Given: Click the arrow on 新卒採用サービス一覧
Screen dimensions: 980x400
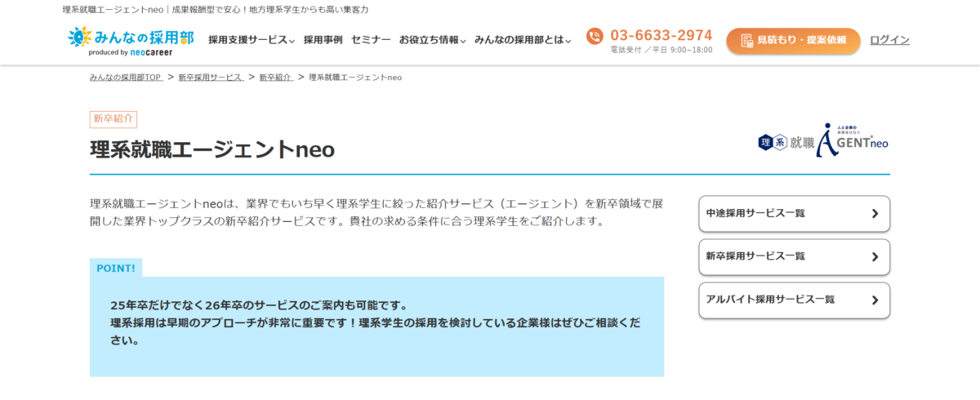Looking at the screenshot, I should [x=875, y=257].
